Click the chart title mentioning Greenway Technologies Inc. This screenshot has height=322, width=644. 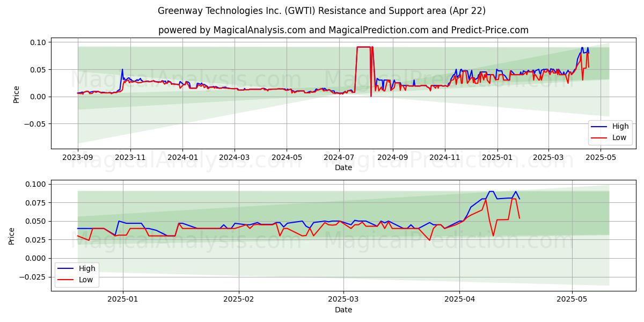(x=322, y=11)
